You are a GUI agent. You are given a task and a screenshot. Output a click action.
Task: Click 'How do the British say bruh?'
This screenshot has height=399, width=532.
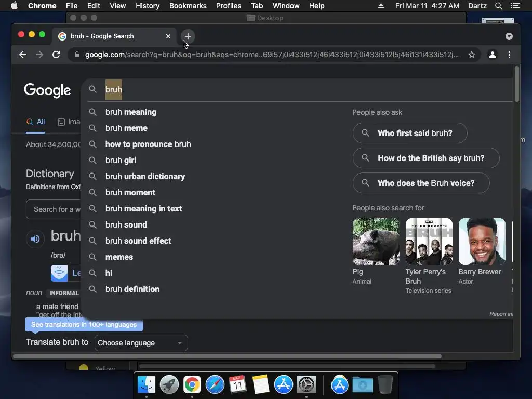(426, 158)
